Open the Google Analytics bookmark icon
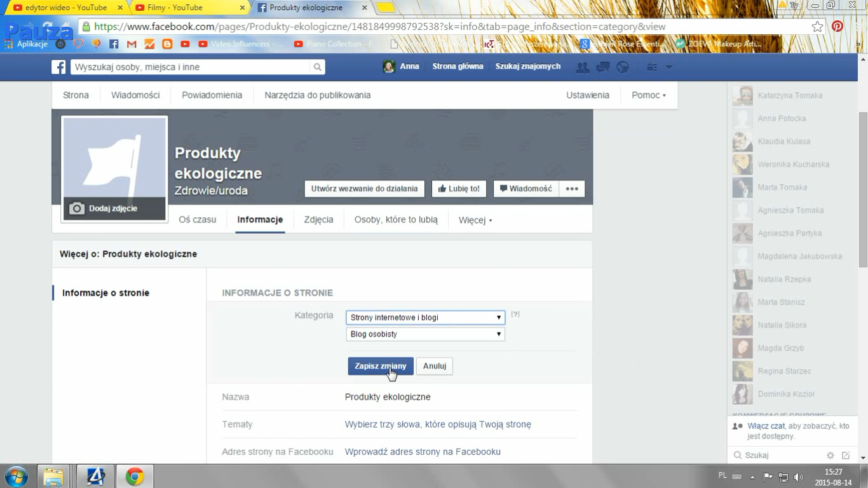 pos(149,44)
